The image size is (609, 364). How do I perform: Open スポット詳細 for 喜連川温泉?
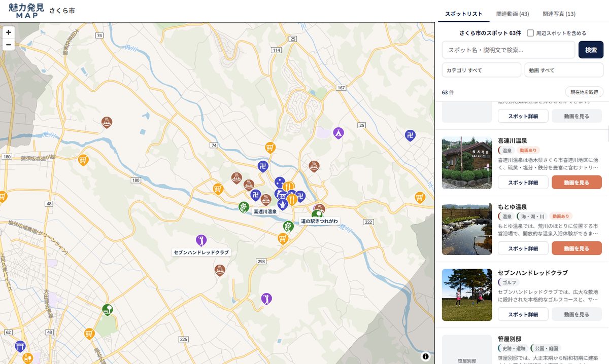[523, 183]
